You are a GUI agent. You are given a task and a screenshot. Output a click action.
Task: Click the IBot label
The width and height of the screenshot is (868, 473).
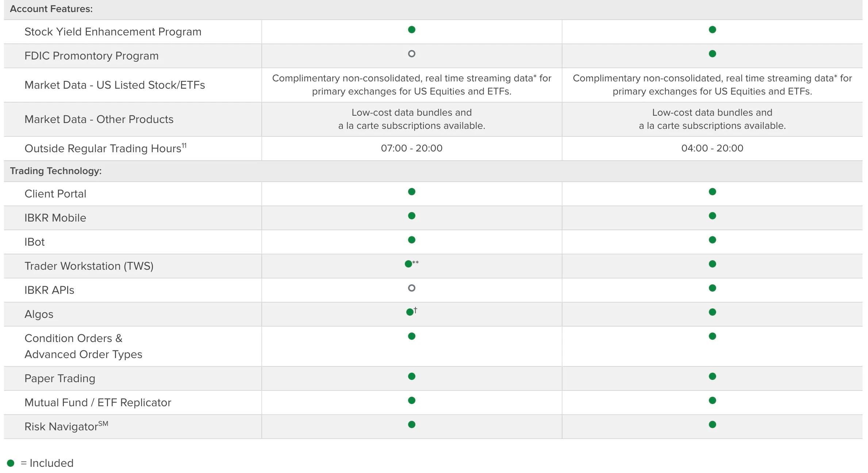[34, 242]
